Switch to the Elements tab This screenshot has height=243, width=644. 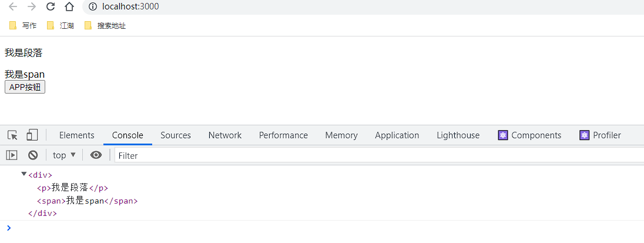[x=76, y=135]
